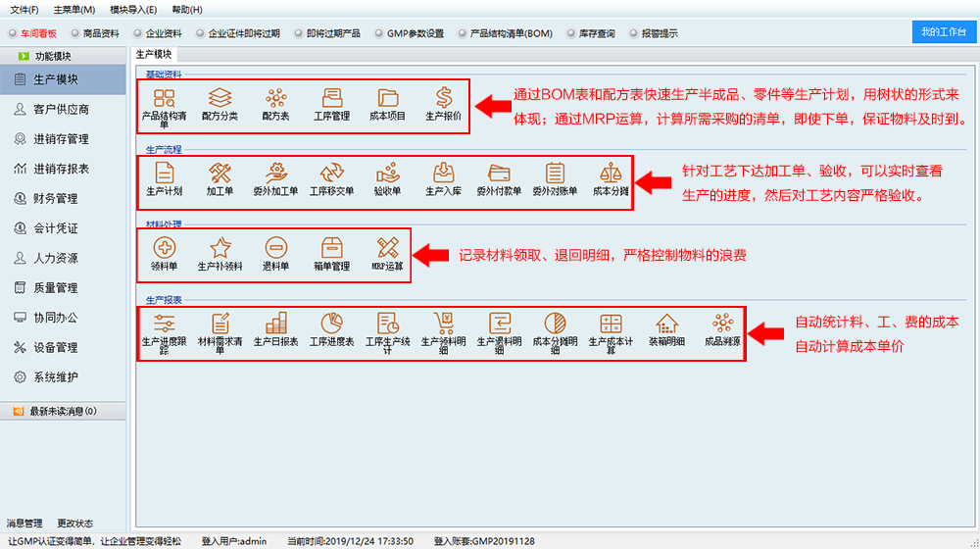Viewport: 980px width, 549px height.
Task: Open 委外对账单 icon
Action: coord(555,173)
